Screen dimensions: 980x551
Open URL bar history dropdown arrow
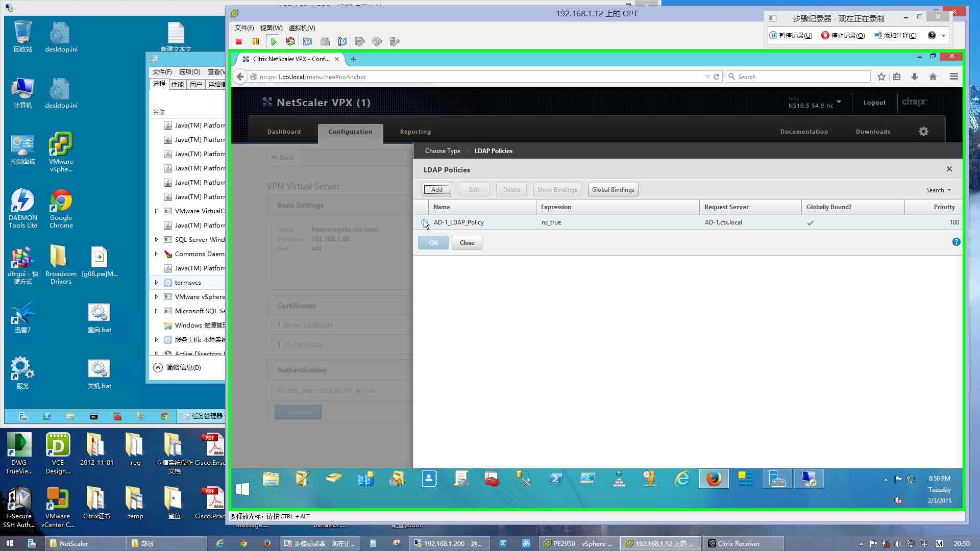(x=707, y=77)
